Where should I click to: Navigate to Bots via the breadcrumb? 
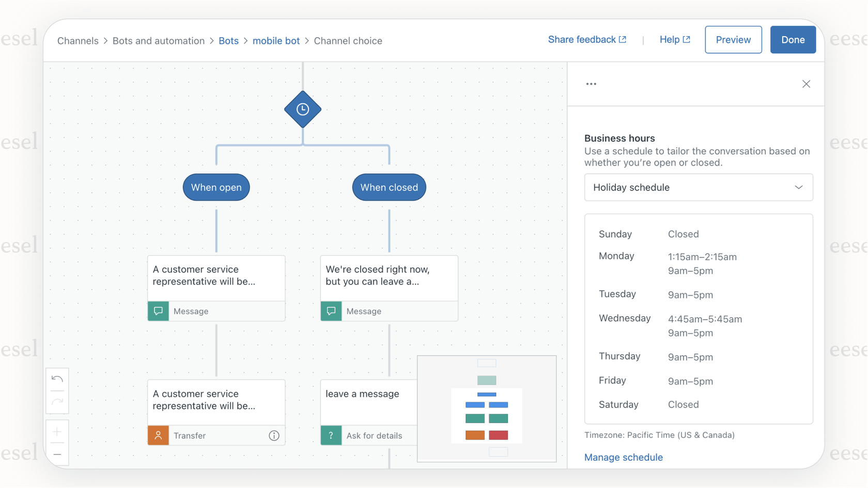(228, 40)
